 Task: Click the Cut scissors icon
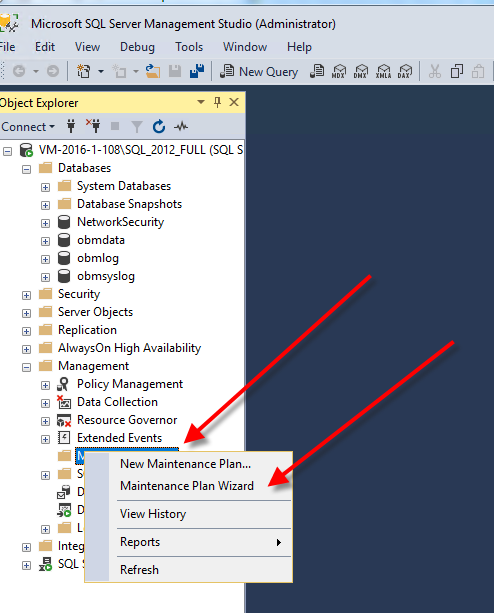tap(435, 72)
